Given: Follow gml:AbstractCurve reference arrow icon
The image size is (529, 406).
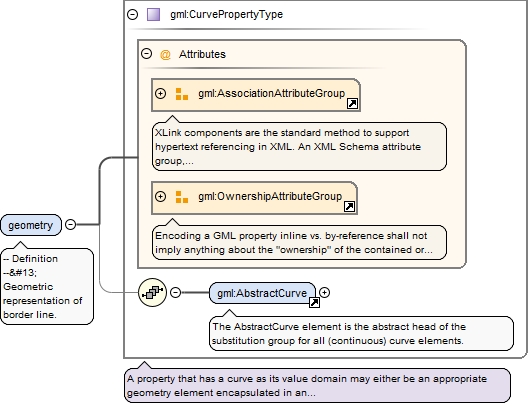Looking at the screenshot, I should (314, 302).
